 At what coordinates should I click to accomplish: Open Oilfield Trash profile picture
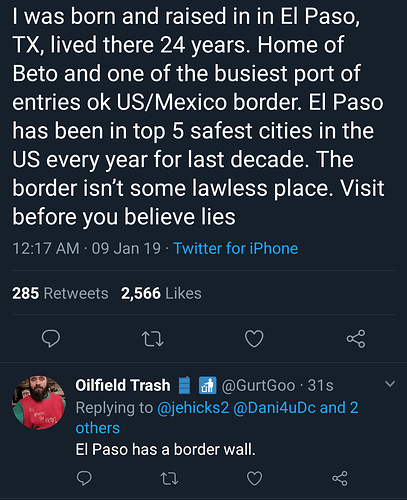click(39, 403)
